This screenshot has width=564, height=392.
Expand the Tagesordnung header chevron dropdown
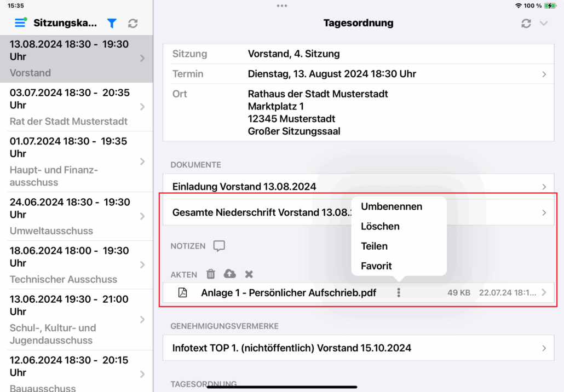click(x=544, y=23)
